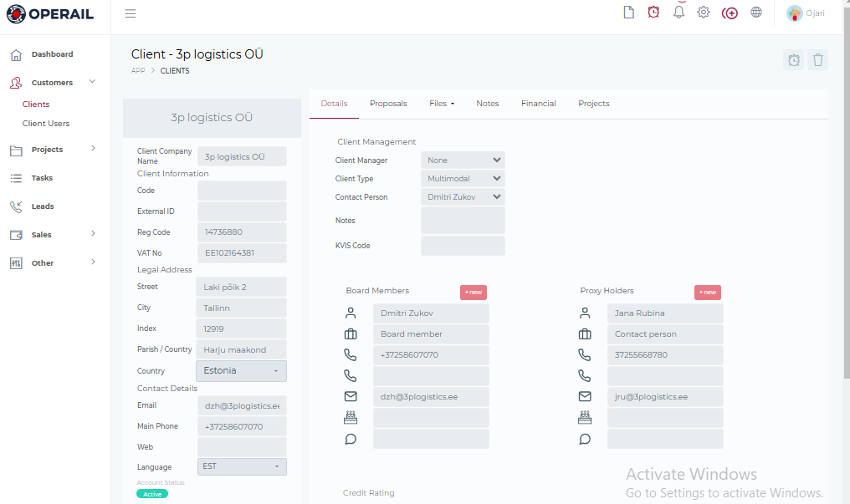The width and height of the screenshot is (850, 504).
Task: Click the red circular plus icon
Action: (730, 13)
